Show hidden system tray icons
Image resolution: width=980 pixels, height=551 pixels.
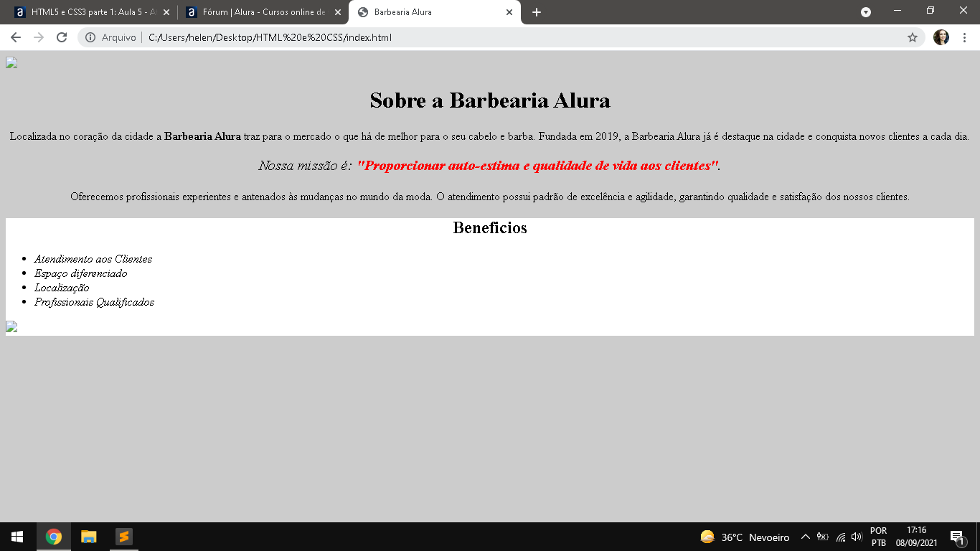(805, 537)
